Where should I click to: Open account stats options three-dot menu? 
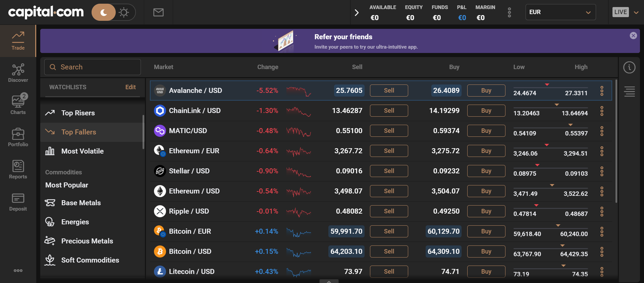click(x=509, y=12)
